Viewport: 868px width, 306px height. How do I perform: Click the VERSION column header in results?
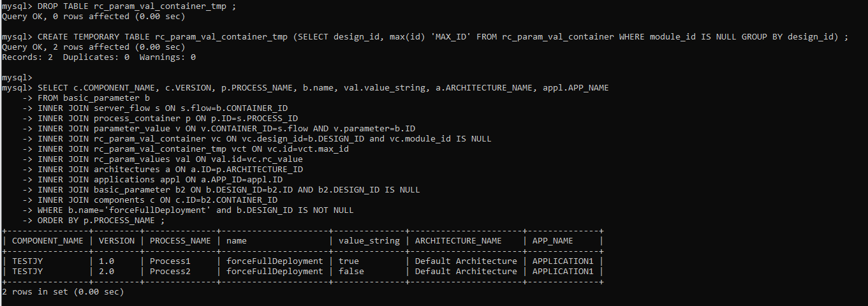click(x=117, y=241)
